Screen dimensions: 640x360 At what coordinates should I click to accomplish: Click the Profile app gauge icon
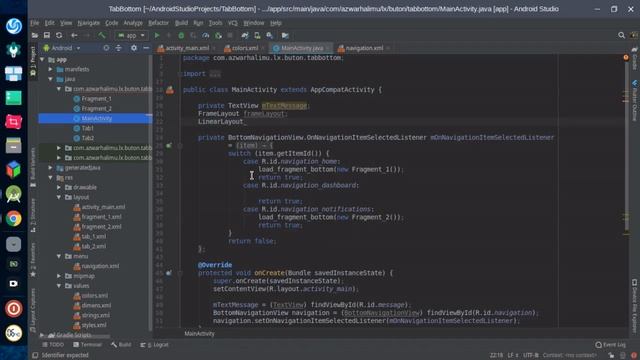coord(206,36)
